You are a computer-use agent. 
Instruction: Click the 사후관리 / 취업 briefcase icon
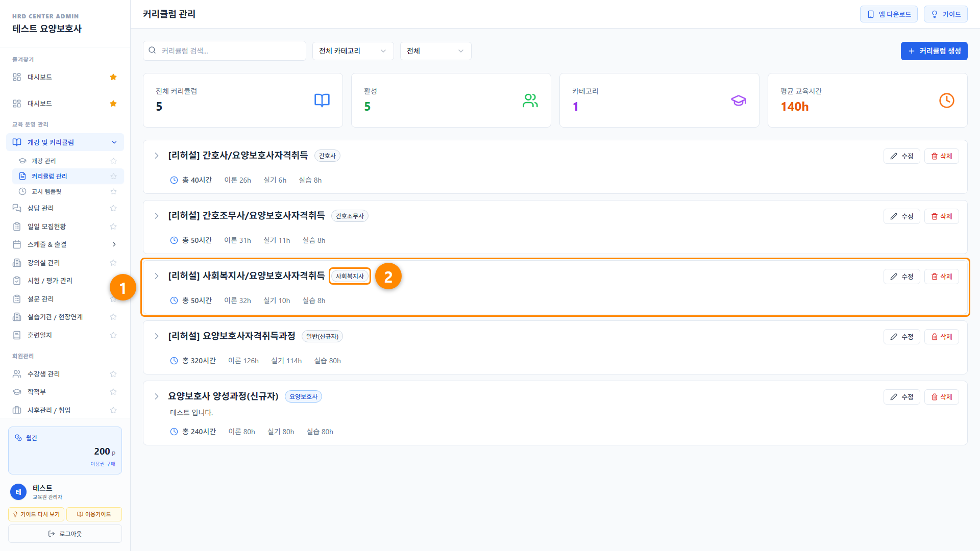coord(17,410)
